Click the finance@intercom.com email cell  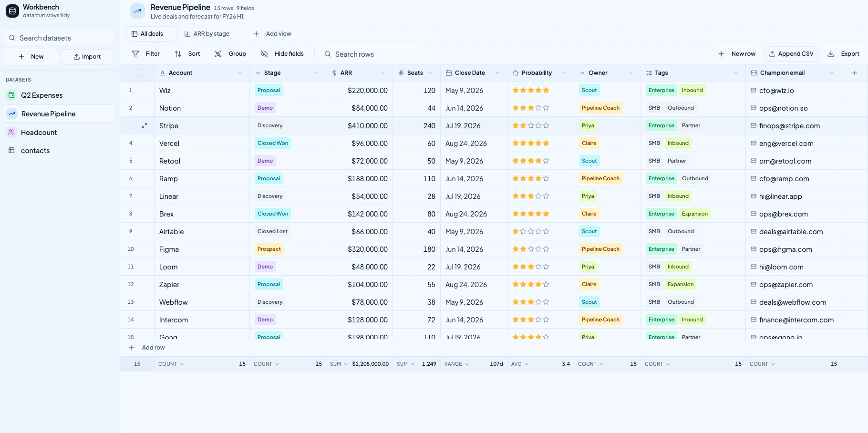coord(793,320)
